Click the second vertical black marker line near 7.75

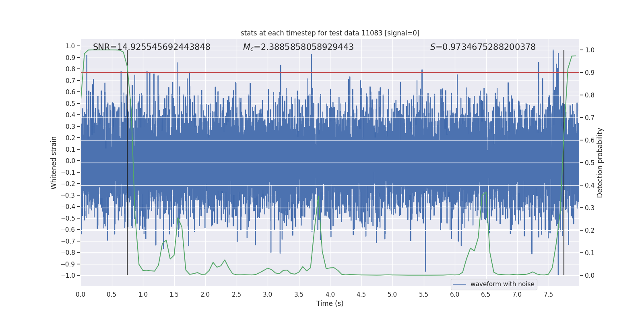coord(564,163)
